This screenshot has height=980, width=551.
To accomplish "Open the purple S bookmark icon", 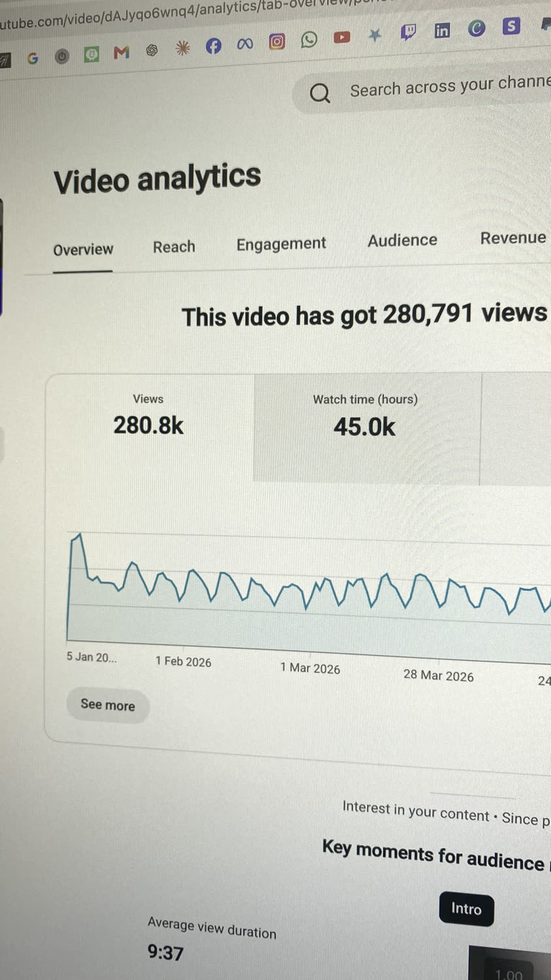I will 511,26.
